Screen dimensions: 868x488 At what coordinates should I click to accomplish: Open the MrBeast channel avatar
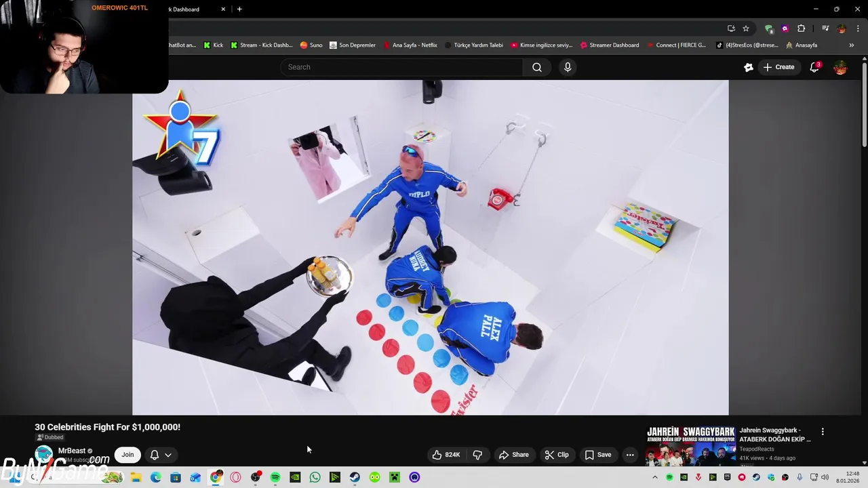[44, 455]
